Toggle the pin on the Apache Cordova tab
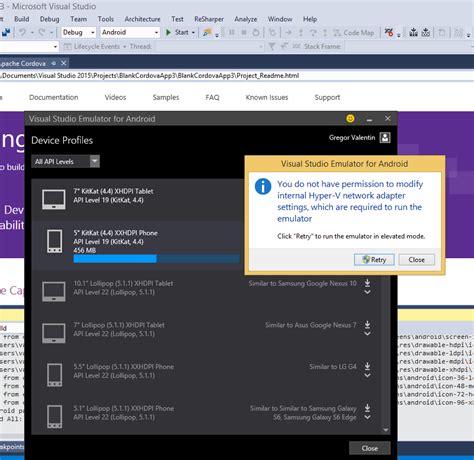Screen dimensions: 474x460 coord(54,63)
